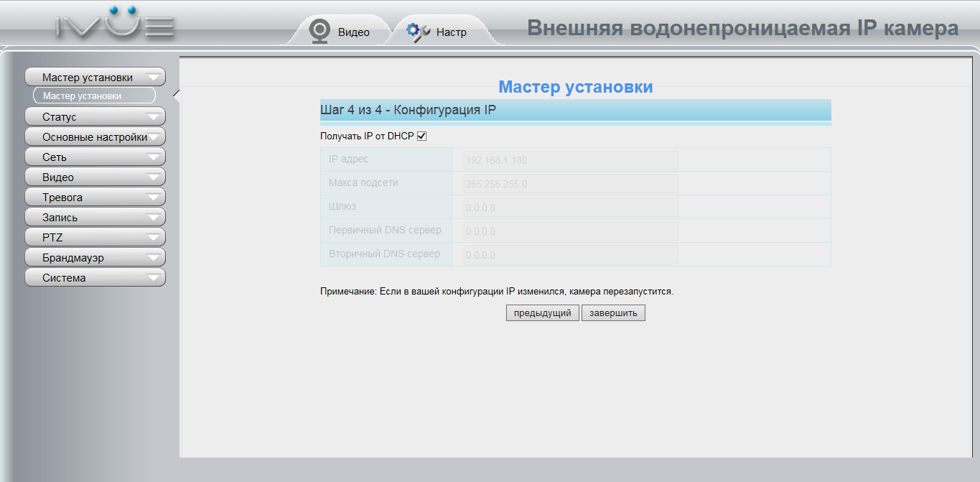This screenshot has height=482, width=980.
Task: Expand the Видео sidebar menu arrow
Action: (154, 177)
